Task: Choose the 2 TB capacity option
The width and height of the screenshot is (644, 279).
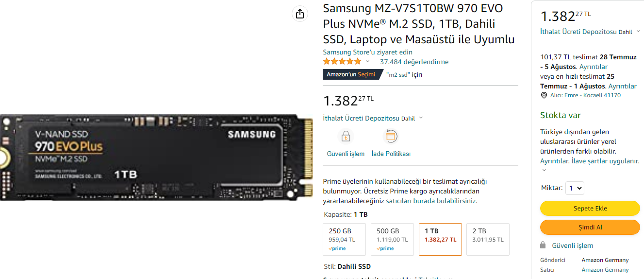Action: pyautogui.click(x=488, y=239)
